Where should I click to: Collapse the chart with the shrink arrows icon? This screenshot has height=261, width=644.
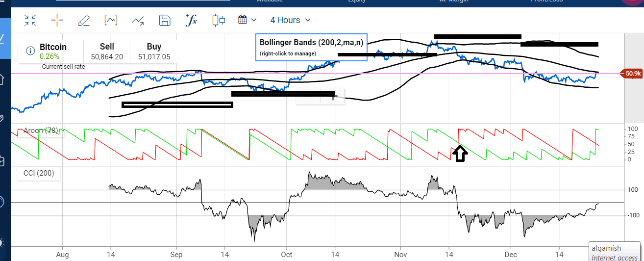point(30,20)
